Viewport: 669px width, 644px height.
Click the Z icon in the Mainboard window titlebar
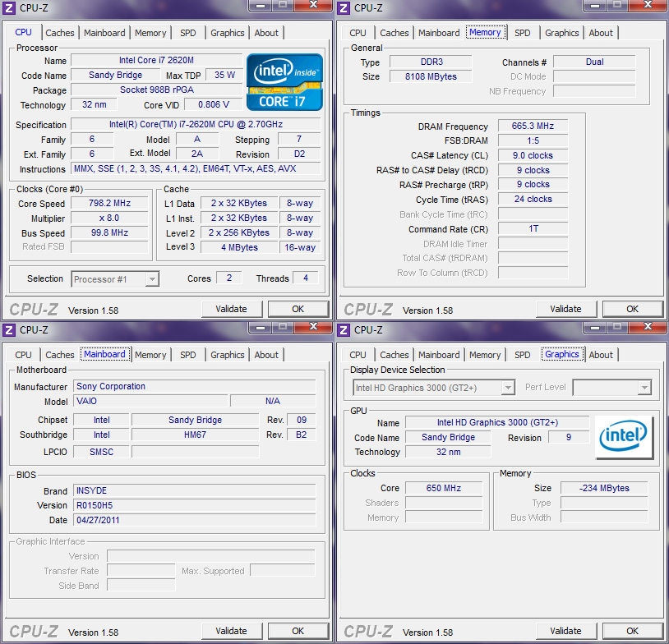pyautogui.click(x=8, y=329)
